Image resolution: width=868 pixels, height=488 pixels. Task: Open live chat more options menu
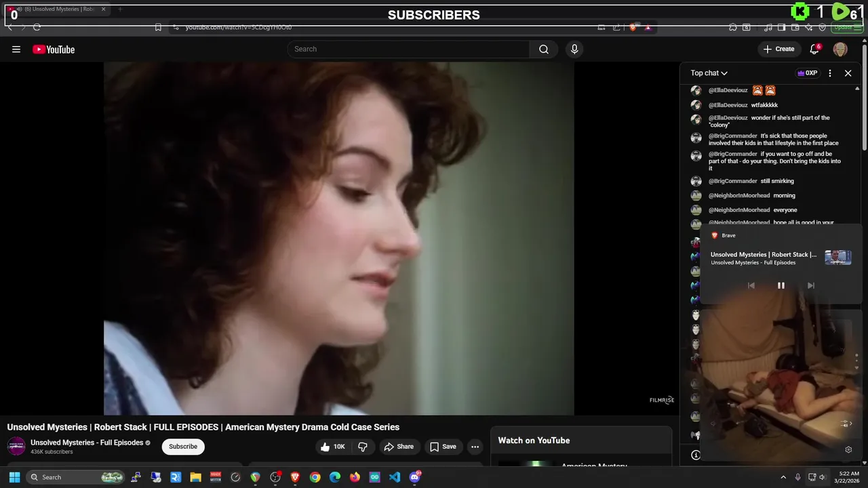point(830,73)
